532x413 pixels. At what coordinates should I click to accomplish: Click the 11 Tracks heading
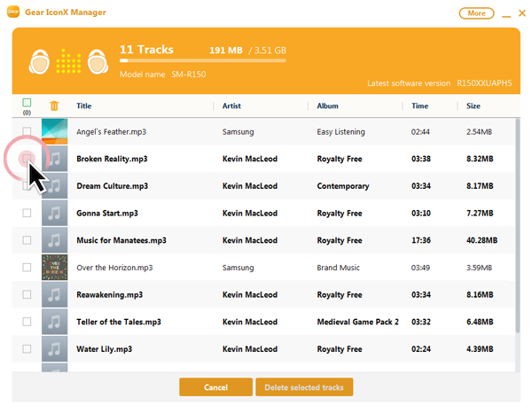146,50
